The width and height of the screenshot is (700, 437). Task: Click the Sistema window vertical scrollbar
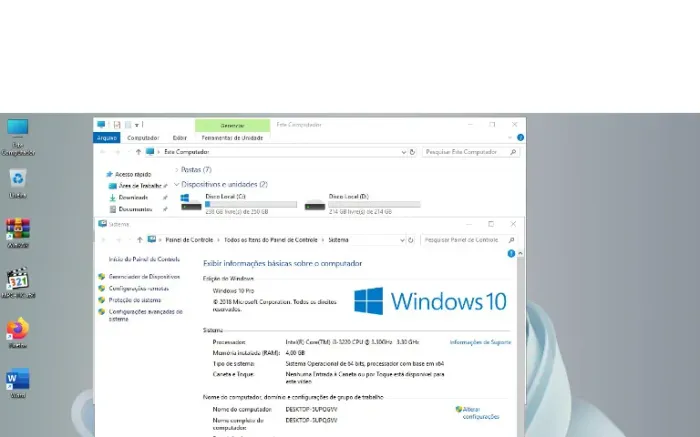[520, 348]
